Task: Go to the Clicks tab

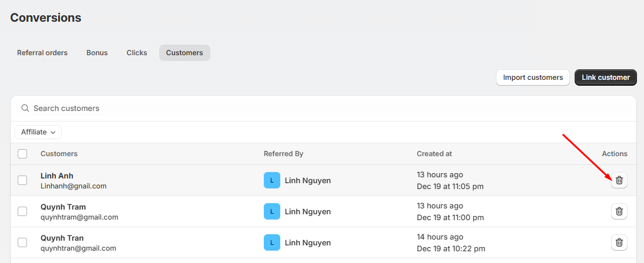Action: (137, 53)
